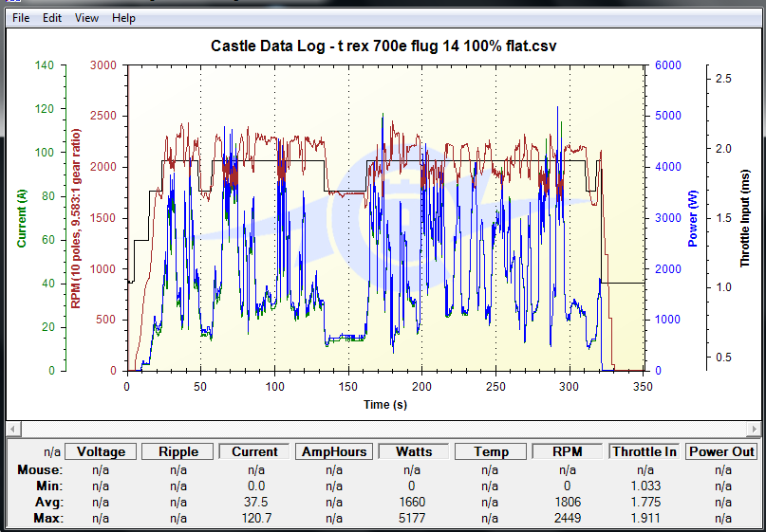The image size is (766, 532).
Task: Click the Throttle Input (ms) axis label
Action: coord(744,218)
